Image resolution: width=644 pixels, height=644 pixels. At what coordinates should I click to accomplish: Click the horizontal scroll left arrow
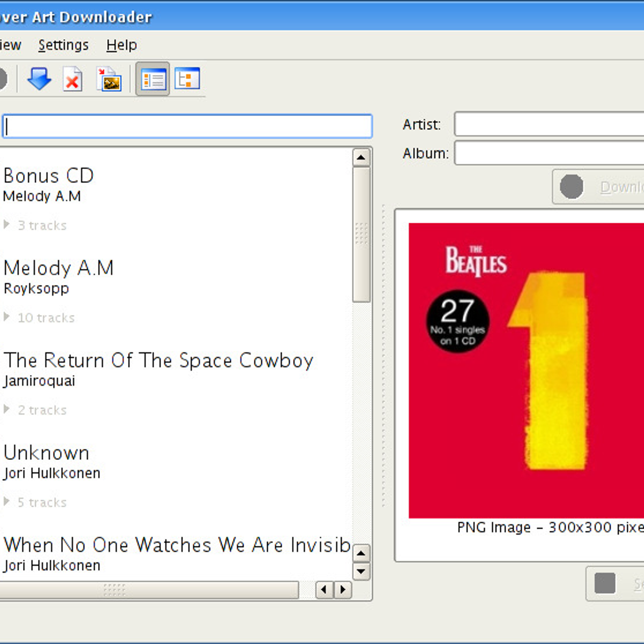[x=324, y=590]
